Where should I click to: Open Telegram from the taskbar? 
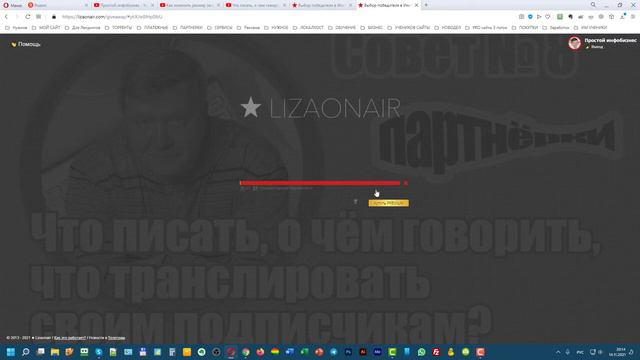(x=333, y=352)
